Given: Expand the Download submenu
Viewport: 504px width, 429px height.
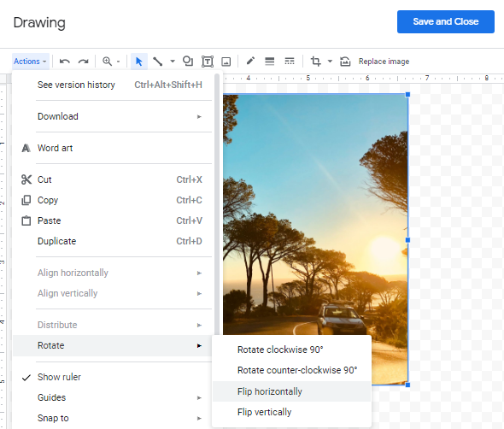Looking at the screenshot, I should click(113, 116).
